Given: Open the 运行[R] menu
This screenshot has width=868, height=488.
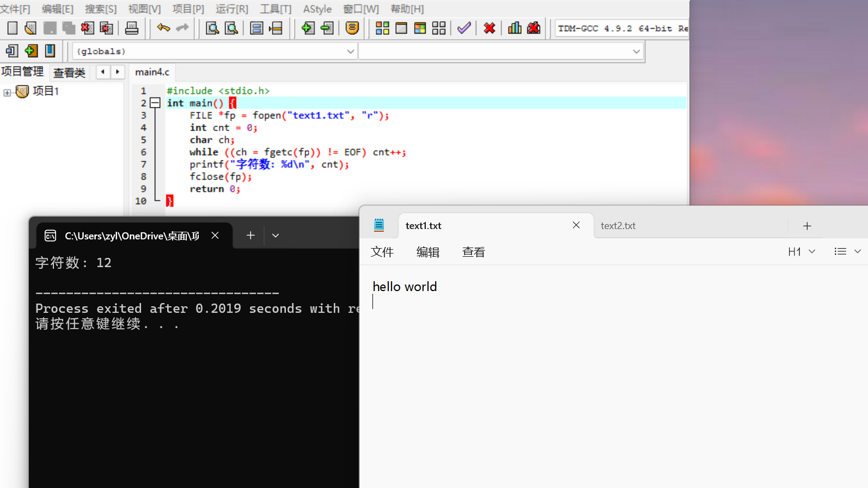Looking at the screenshot, I should (x=232, y=9).
